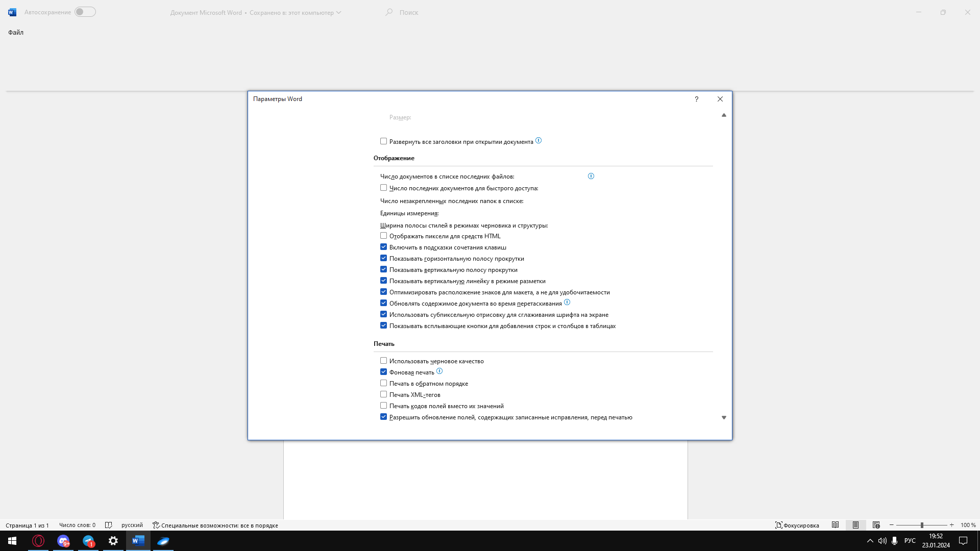Viewport: 980px width, 551px height.
Task: Click zoom out minus icon
Action: pyautogui.click(x=892, y=525)
